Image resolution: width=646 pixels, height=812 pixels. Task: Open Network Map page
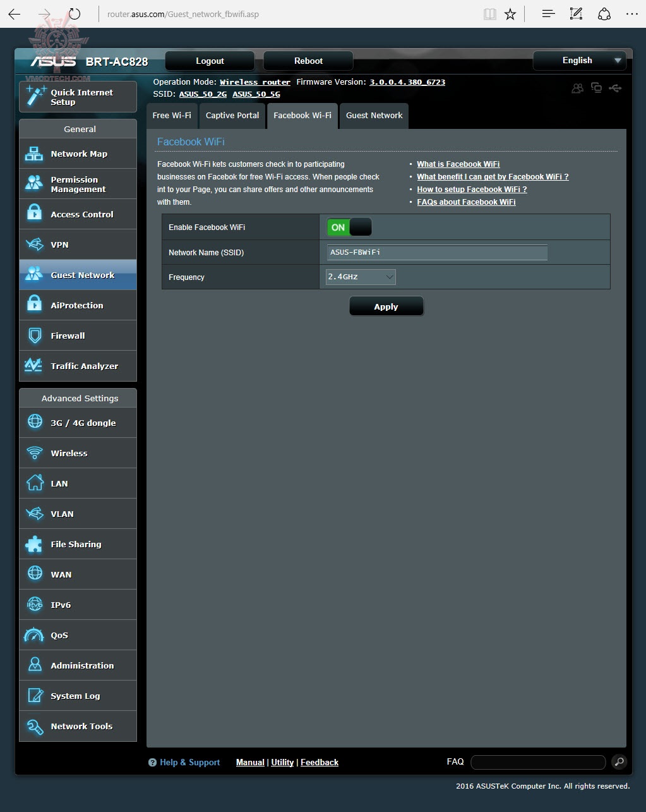(78, 154)
